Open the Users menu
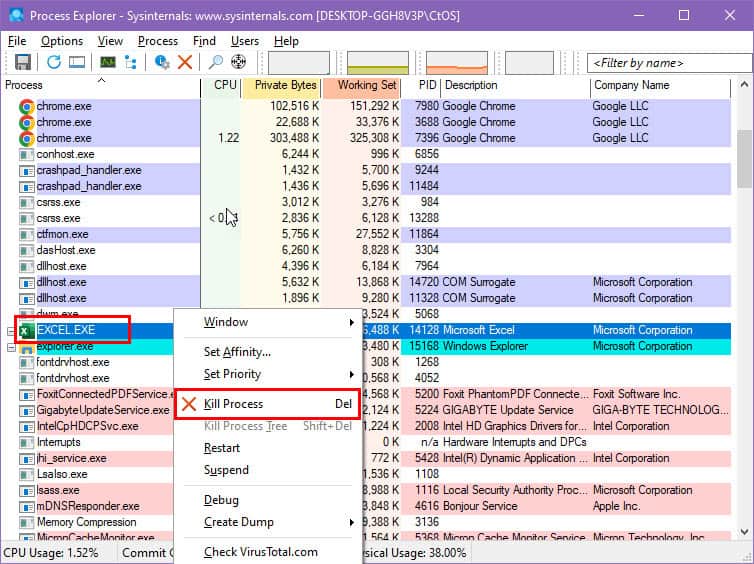754x564 pixels. pos(245,41)
